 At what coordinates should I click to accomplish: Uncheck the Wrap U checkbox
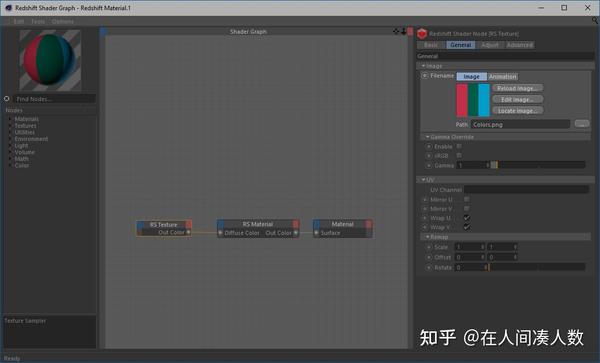coord(466,218)
